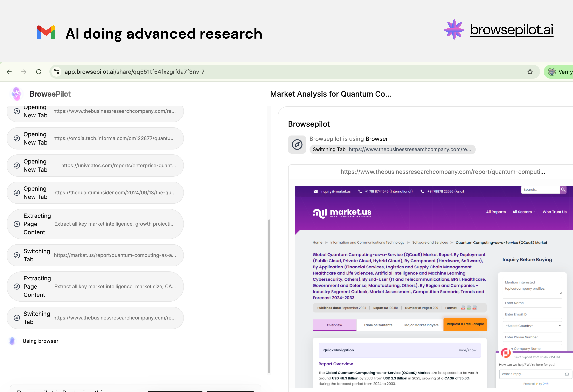The height and width of the screenshot is (392, 573).
Task: Select Opening New Tab thequantuminsider.com step
Action: pyautogui.click(x=95, y=193)
